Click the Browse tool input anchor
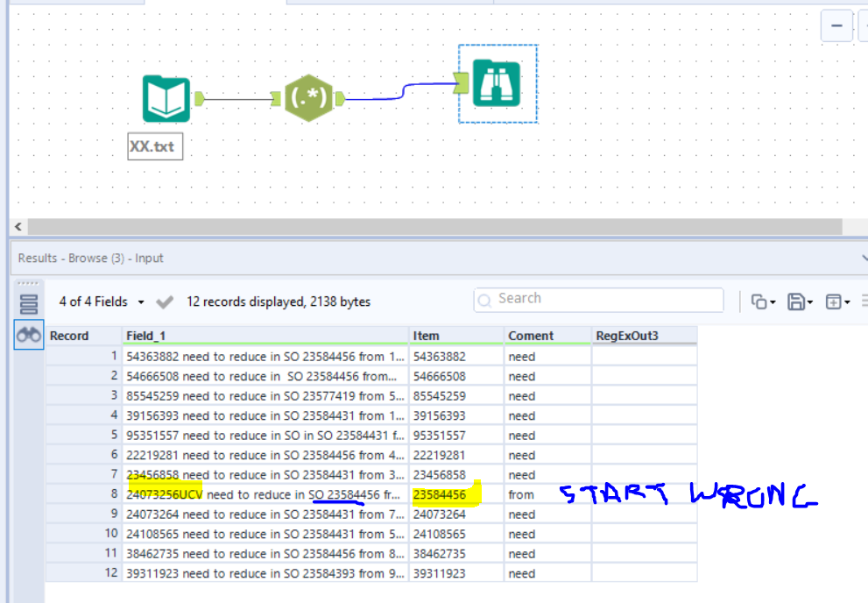The width and height of the screenshot is (868, 603). pos(461,83)
